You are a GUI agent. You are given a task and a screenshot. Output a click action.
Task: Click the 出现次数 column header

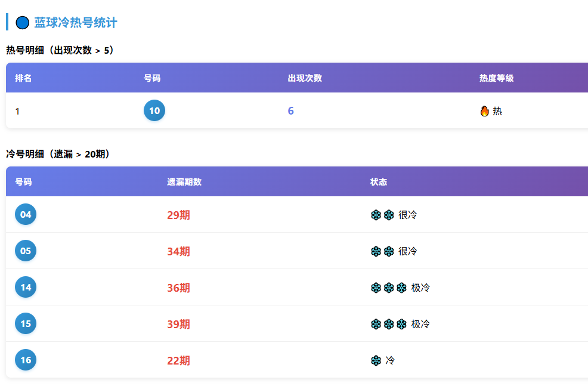(x=305, y=78)
